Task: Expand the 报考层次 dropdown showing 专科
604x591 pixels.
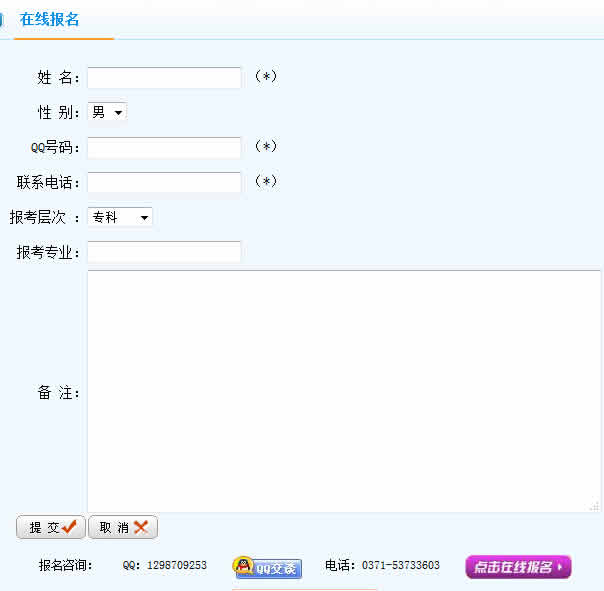Action: click(x=120, y=217)
